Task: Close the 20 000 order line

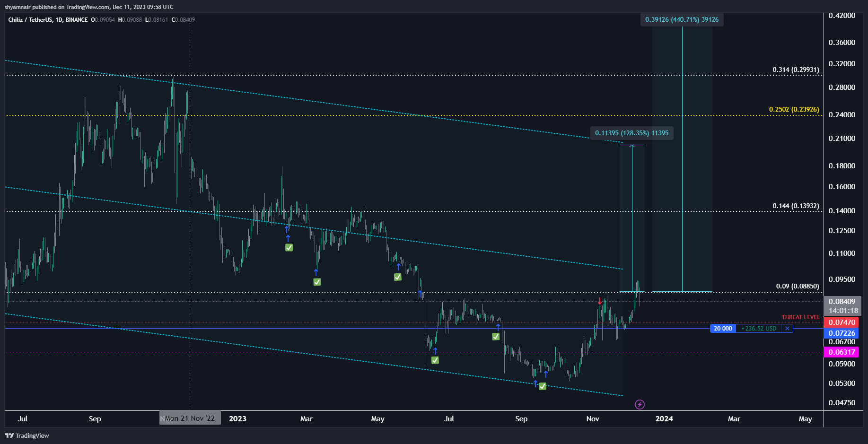Action: [x=787, y=328]
